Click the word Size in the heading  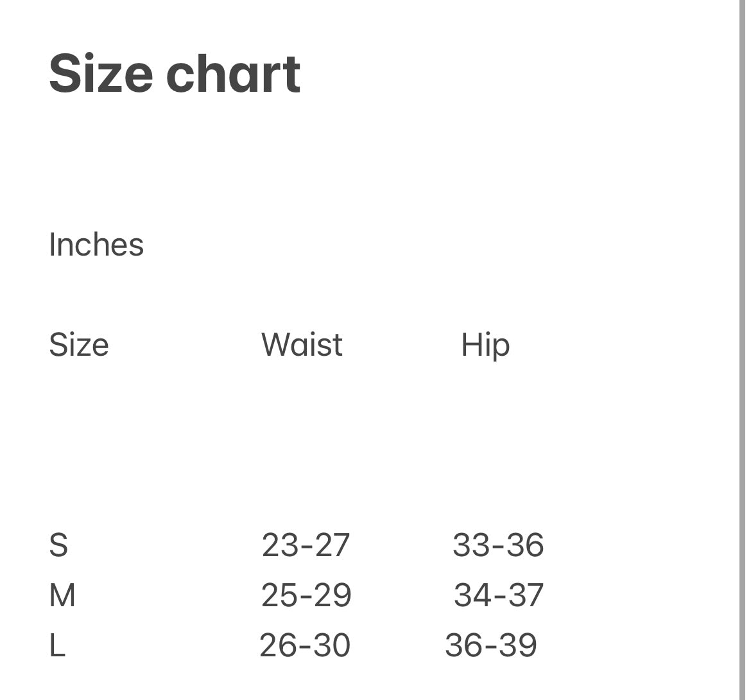pos(101,74)
